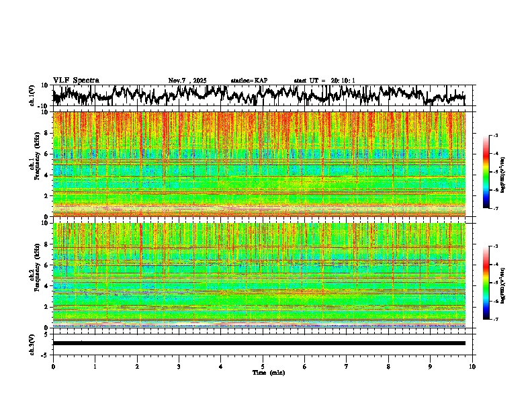The height and width of the screenshot is (411, 532).
Task: Click the "8" kHz tick of ch.2 spectrogram
Action: [x=46, y=244]
